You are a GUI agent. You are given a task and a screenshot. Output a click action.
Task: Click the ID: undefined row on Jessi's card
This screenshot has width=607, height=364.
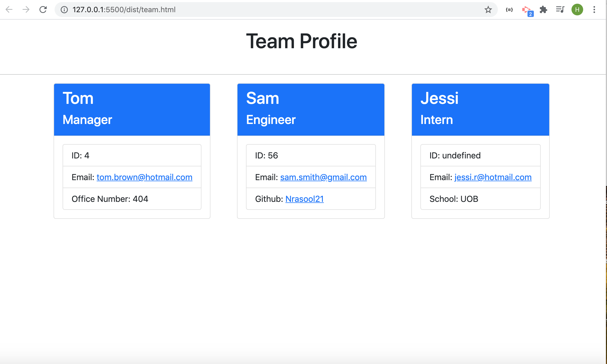click(480, 156)
